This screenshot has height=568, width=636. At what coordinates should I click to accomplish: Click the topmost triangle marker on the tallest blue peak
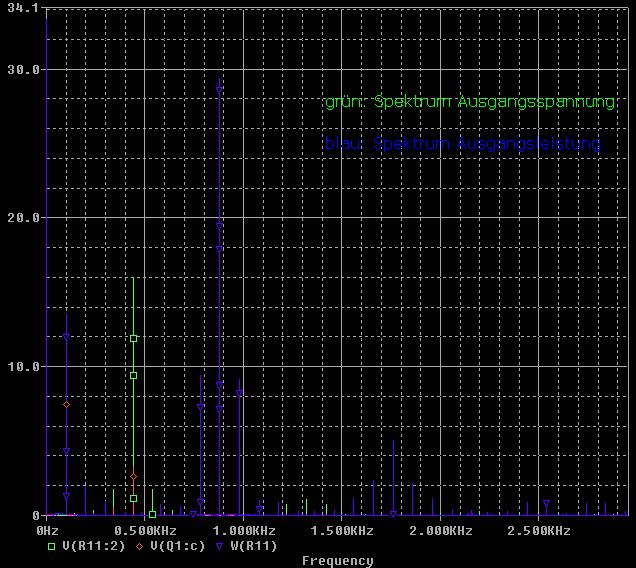[x=219, y=90]
